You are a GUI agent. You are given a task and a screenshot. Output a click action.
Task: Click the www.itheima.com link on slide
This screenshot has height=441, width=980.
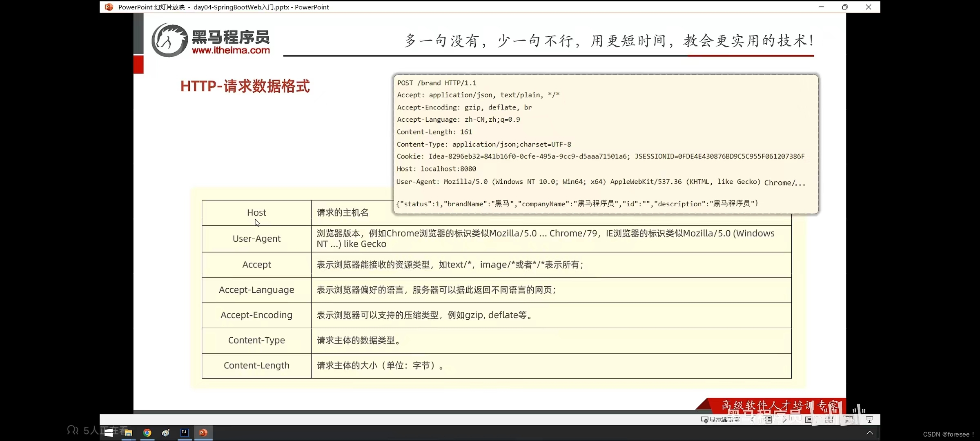[231, 50]
